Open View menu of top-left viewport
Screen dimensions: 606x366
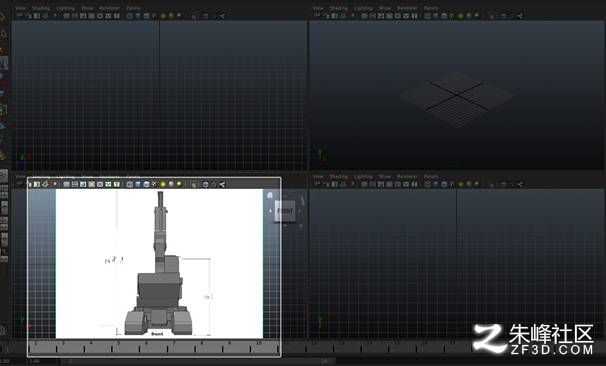click(20, 8)
